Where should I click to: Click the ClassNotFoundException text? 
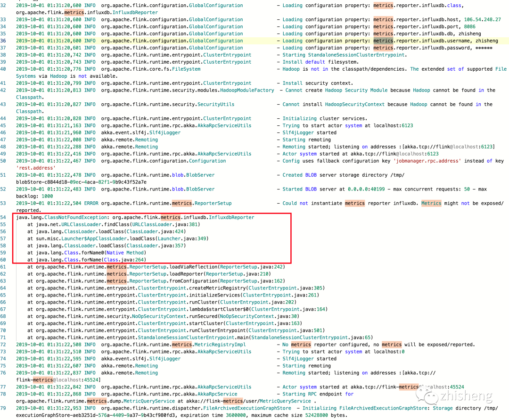point(75,217)
